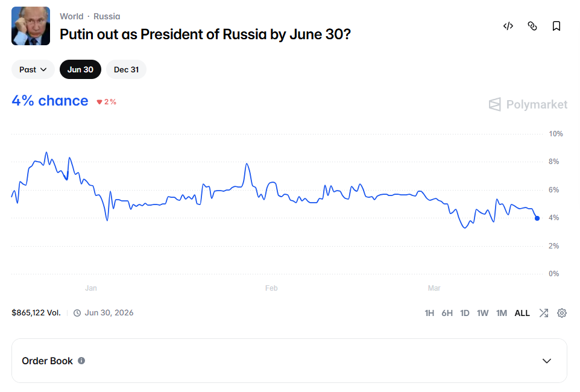Open chart settings gear

(x=562, y=313)
